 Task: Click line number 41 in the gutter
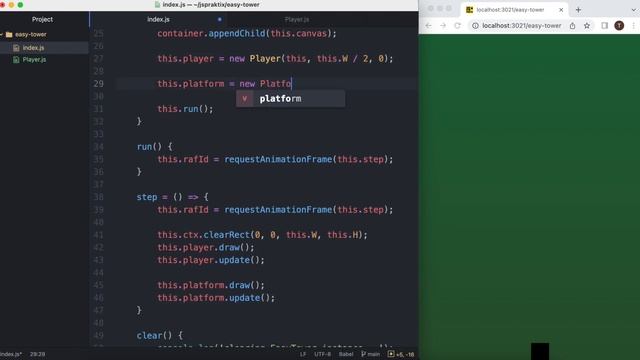pyautogui.click(x=98, y=235)
